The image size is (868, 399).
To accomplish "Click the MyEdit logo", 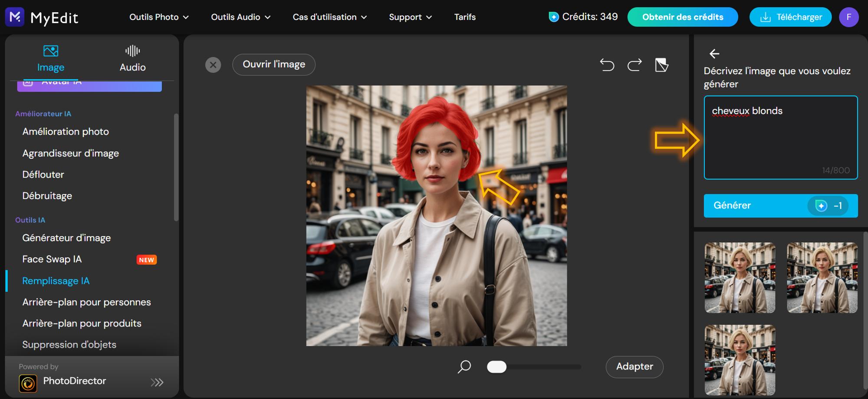I will tap(41, 17).
